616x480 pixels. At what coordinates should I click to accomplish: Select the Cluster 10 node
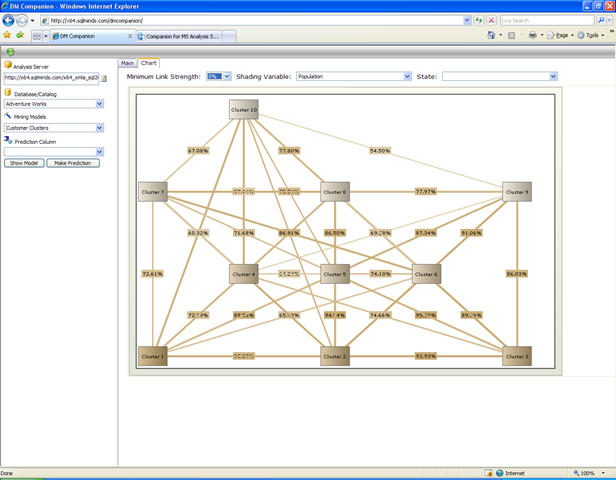[x=244, y=110]
